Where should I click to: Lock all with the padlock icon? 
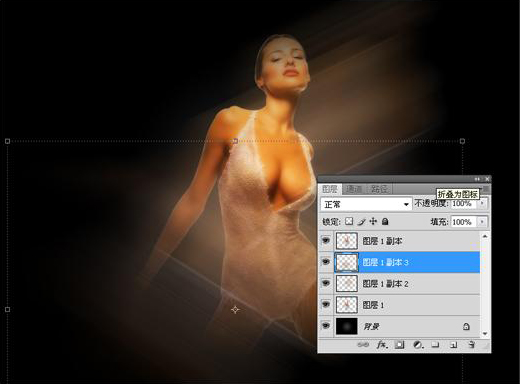[x=385, y=221]
